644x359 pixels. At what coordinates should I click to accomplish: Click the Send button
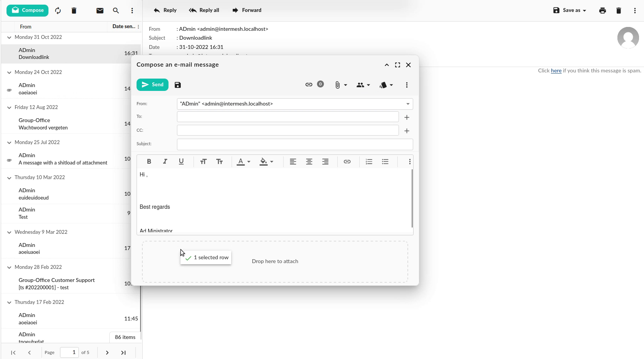tap(152, 85)
